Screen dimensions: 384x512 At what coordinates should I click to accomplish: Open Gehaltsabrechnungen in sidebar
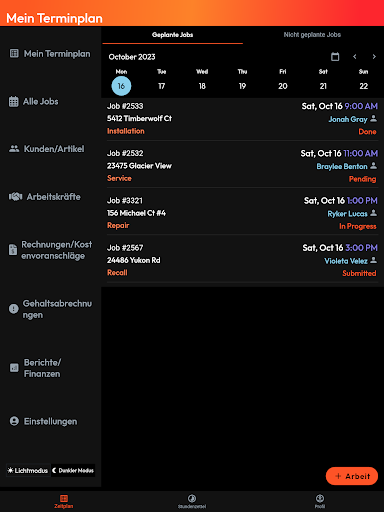coord(51,309)
